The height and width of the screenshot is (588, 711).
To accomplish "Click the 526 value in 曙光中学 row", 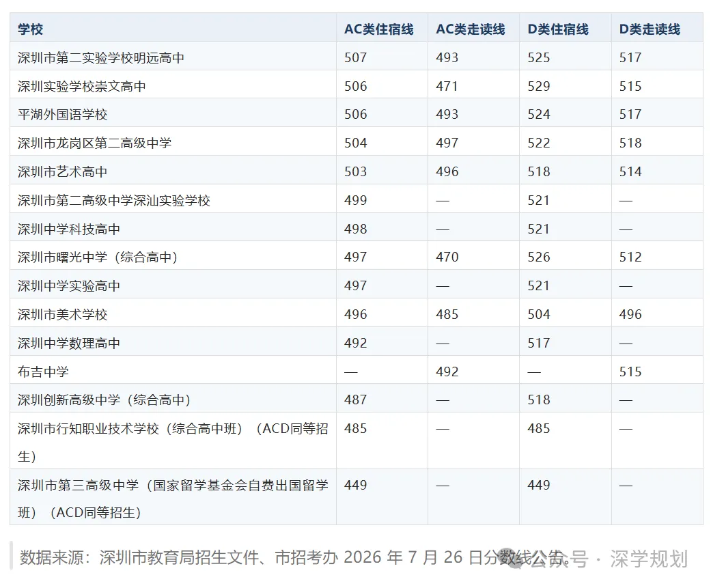I will coord(539,257).
